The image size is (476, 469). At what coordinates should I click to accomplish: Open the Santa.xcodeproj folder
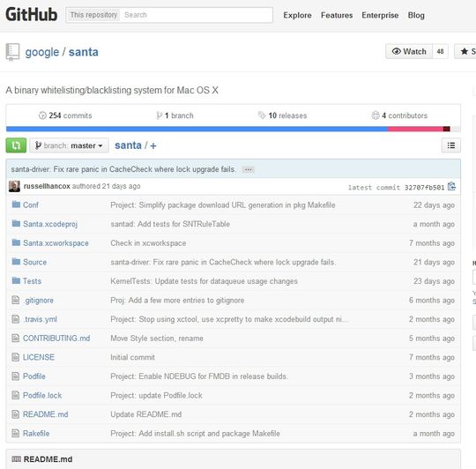pyautogui.click(x=50, y=224)
